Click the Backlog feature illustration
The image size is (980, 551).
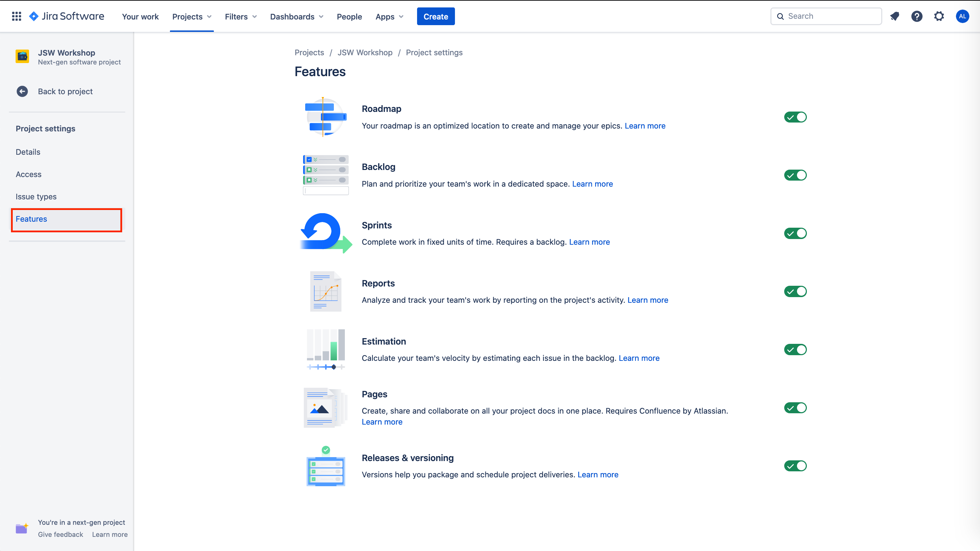tap(326, 175)
